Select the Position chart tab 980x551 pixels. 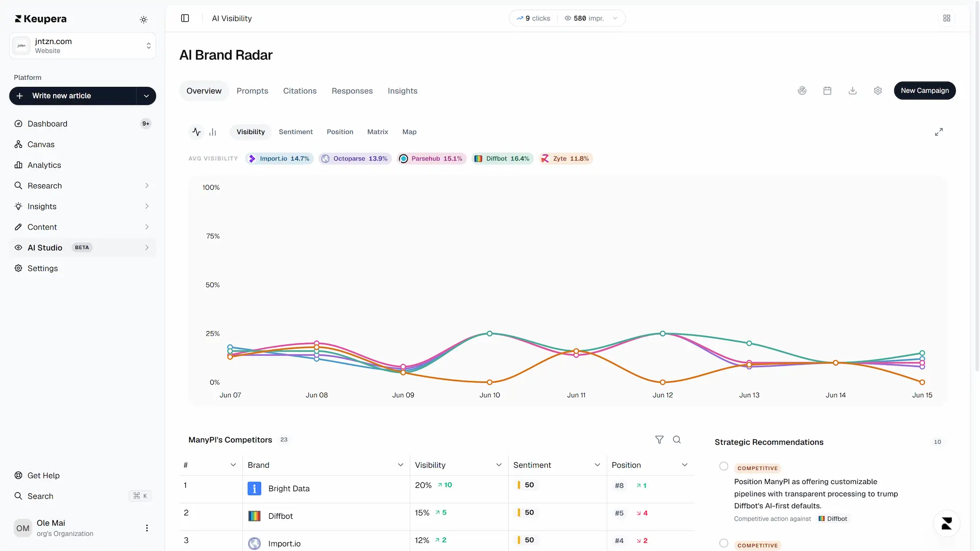tap(340, 132)
